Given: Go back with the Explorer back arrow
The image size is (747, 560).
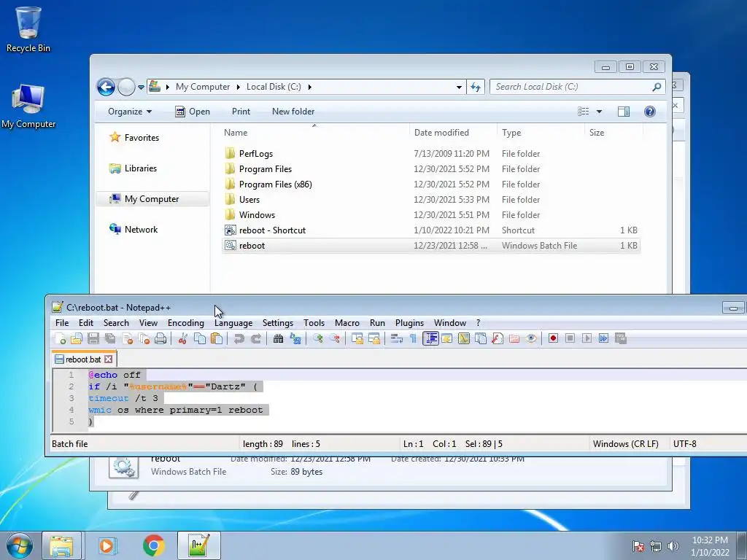Looking at the screenshot, I should pyautogui.click(x=106, y=87).
